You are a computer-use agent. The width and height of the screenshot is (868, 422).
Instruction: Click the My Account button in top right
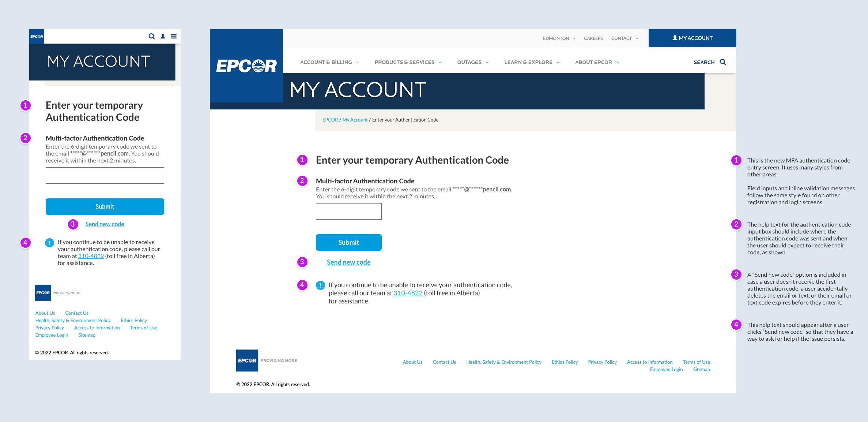click(692, 38)
